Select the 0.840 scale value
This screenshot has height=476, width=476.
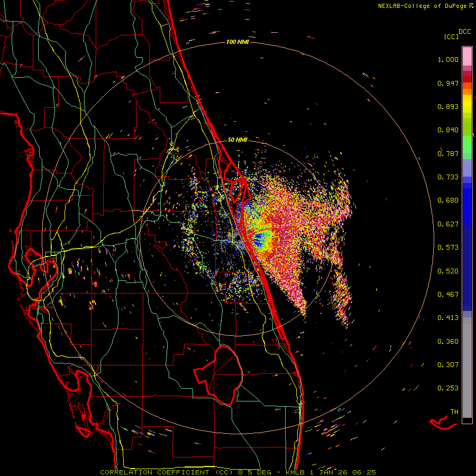[448, 130]
